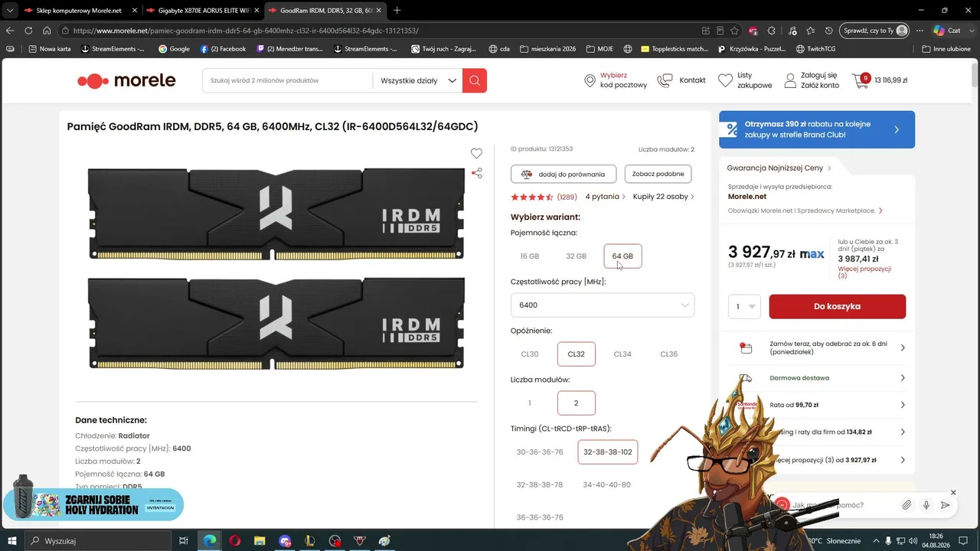Click the microphone icon in chat box
Screen dimensions: 980x551
coord(926,505)
